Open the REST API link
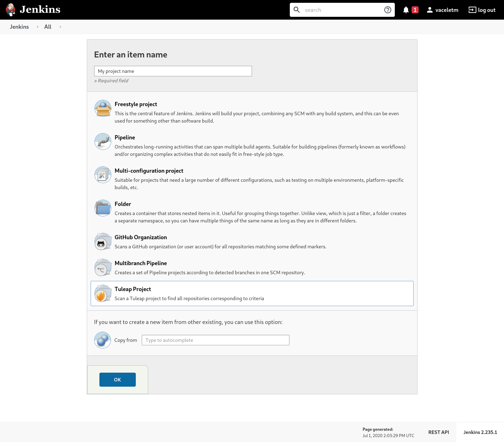Screen dimensions: 504x442 439,432
